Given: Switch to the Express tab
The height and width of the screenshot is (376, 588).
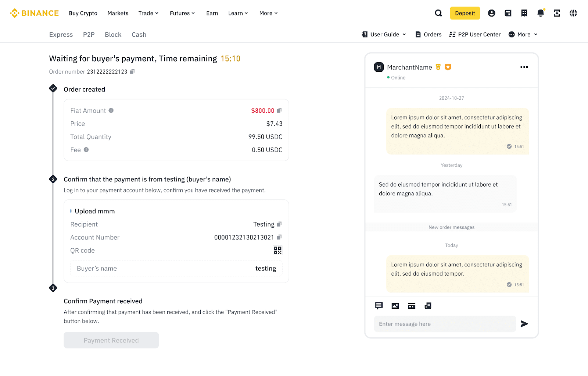Looking at the screenshot, I should [61, 35].
